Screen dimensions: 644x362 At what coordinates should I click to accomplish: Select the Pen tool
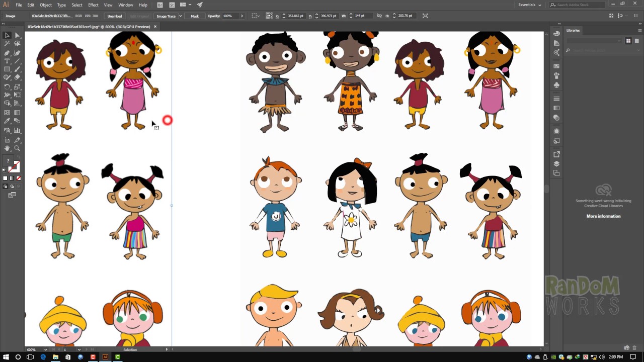(7, 52)
